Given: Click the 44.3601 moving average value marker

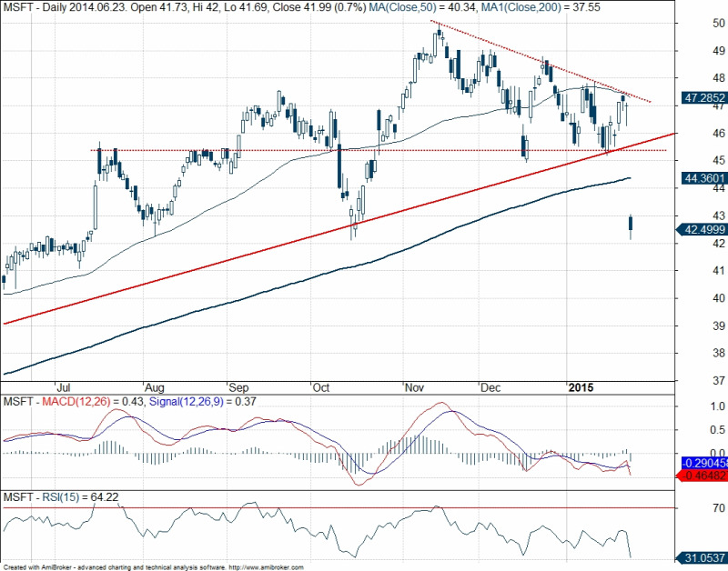Looking at the screenshot, I should tap(703, 177).
